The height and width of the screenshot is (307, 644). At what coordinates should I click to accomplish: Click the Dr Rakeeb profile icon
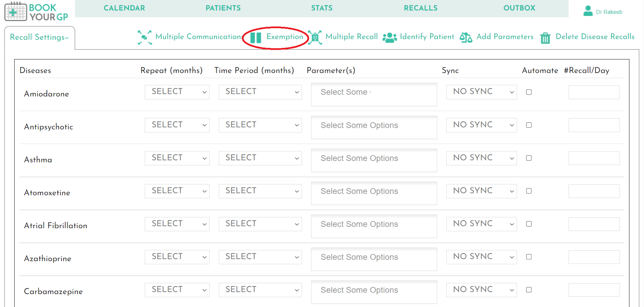(x=588, y=11)
